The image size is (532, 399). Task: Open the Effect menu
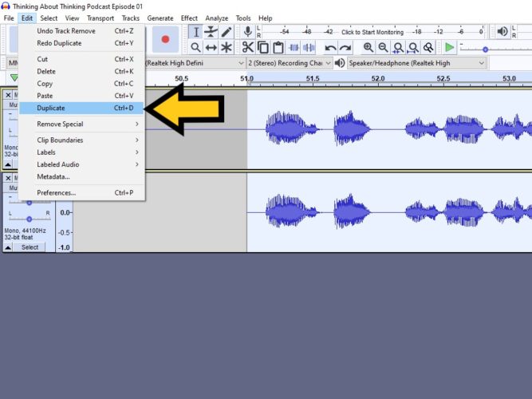(x=189, y=18)
